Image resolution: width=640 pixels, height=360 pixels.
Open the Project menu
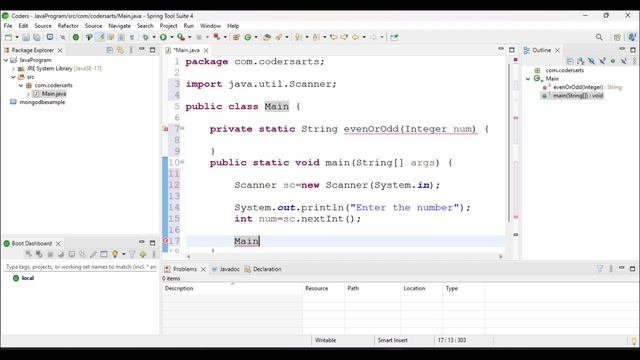(x=168, y=26)
